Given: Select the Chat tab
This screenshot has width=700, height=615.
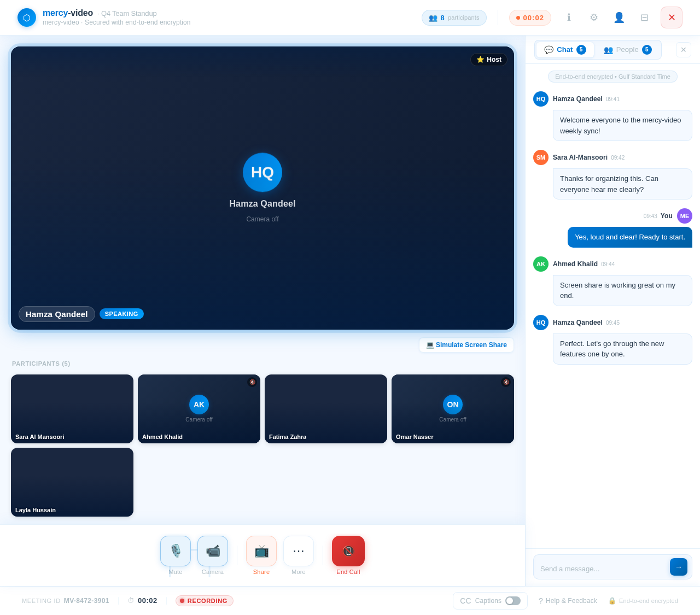Looking at the screenshot, I should pos(564,49).
